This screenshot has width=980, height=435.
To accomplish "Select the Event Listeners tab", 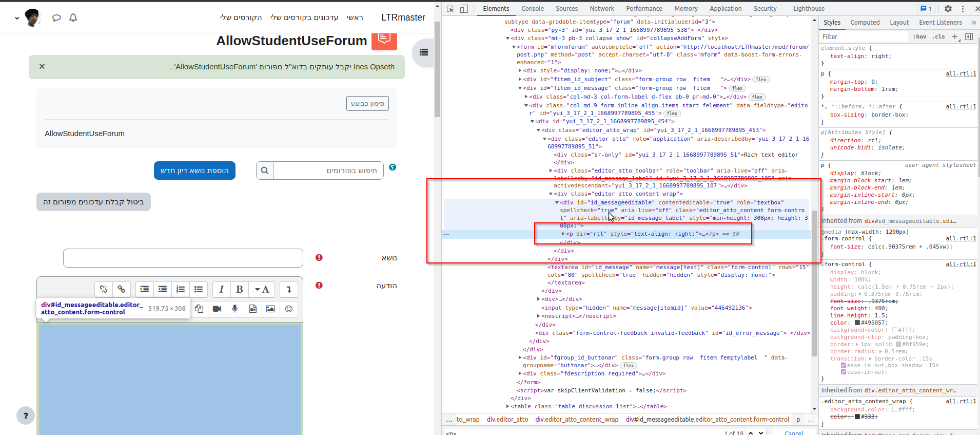I will [x=940, y=23].
